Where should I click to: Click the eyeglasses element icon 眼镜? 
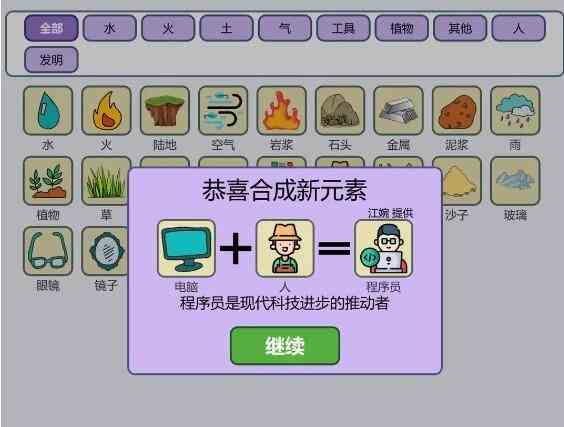click(48, 251)
